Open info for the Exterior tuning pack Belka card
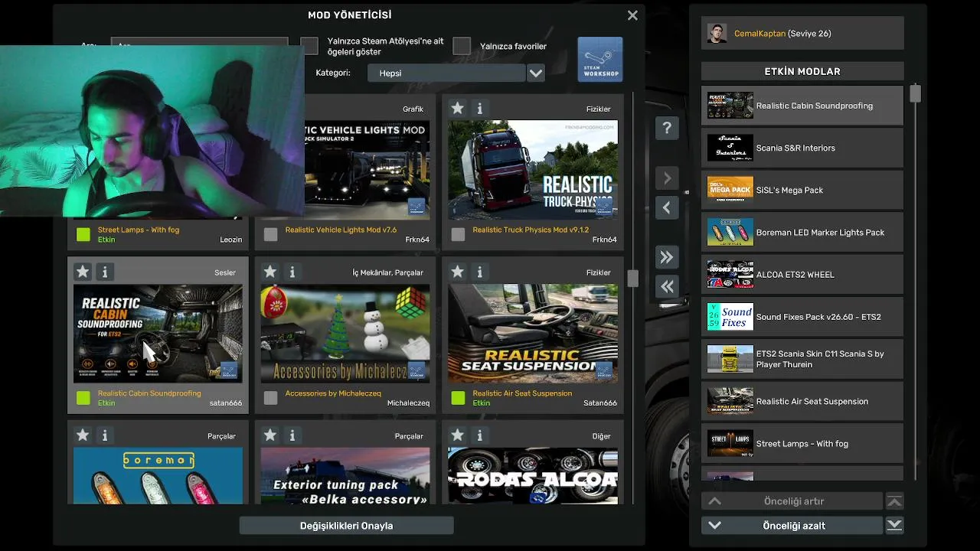Viewport: 980px width, 551px height. (292, 435)
